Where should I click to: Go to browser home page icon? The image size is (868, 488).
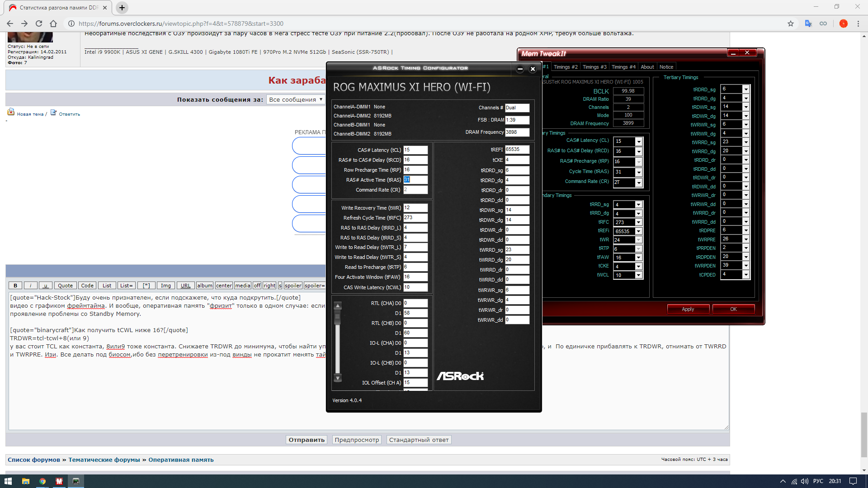coord(53,23)
